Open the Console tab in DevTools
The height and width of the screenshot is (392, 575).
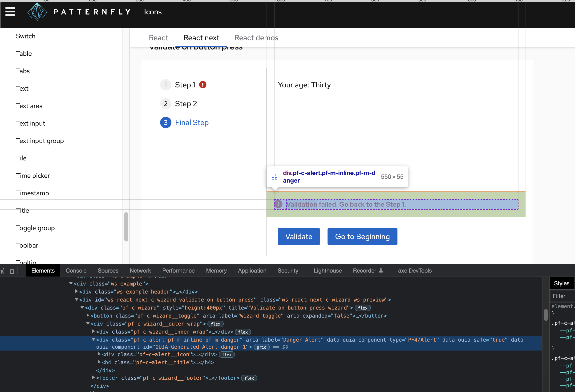point(76,271)
